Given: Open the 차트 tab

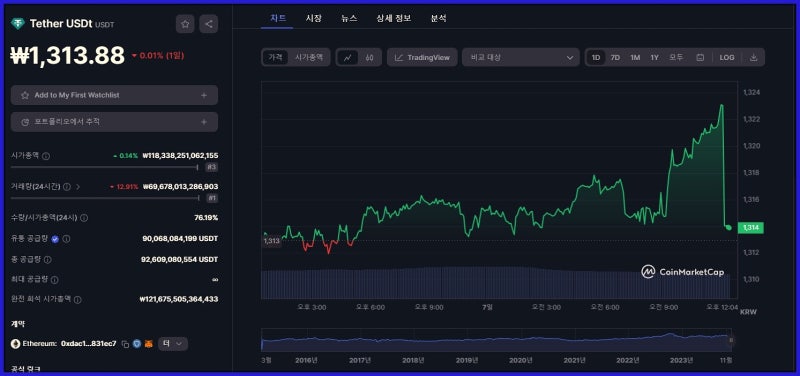Looking at the screenshot, I should point(278,18).
